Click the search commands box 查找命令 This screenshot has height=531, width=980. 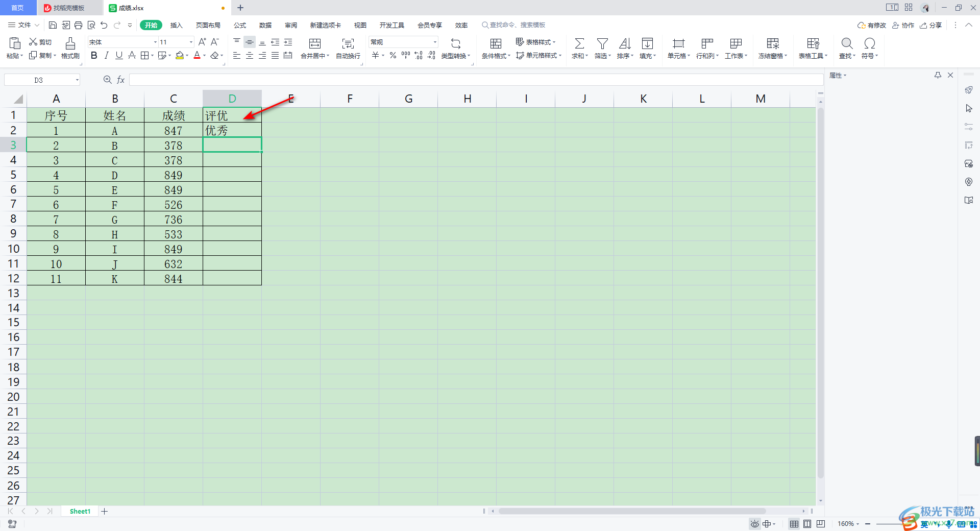point(513,25)
